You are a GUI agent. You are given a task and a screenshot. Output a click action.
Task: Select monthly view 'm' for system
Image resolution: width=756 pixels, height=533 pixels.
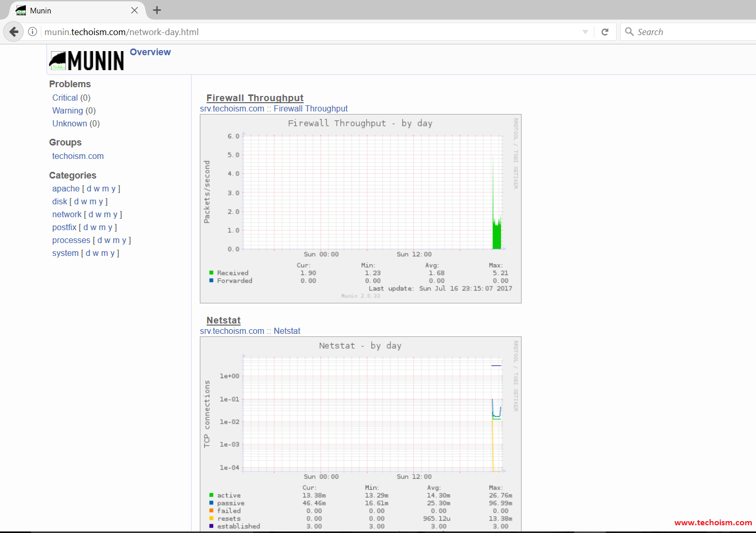(x=104, y=253)
